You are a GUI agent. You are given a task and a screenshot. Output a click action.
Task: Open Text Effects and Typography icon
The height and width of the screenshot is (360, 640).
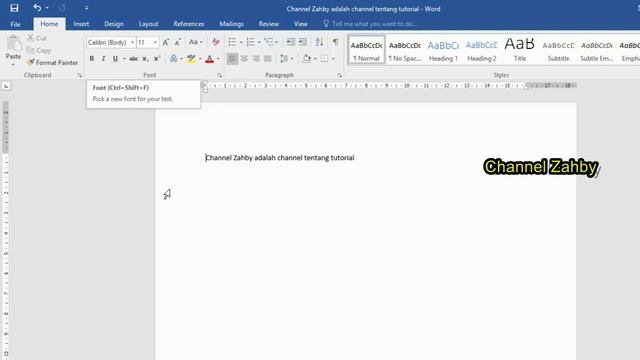click(173, 59)
